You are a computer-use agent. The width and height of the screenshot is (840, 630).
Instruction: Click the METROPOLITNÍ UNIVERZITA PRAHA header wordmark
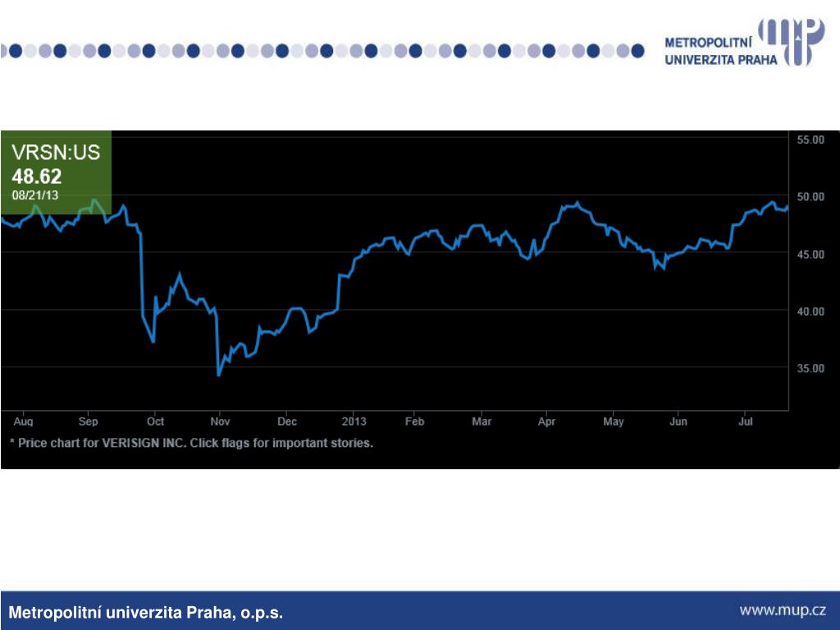tap(720, 51)
